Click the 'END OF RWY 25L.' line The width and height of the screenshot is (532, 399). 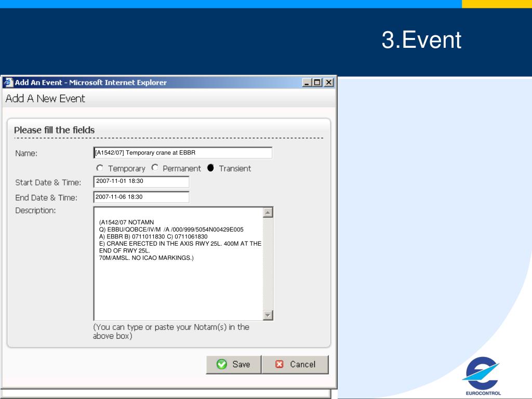(124, 251)
